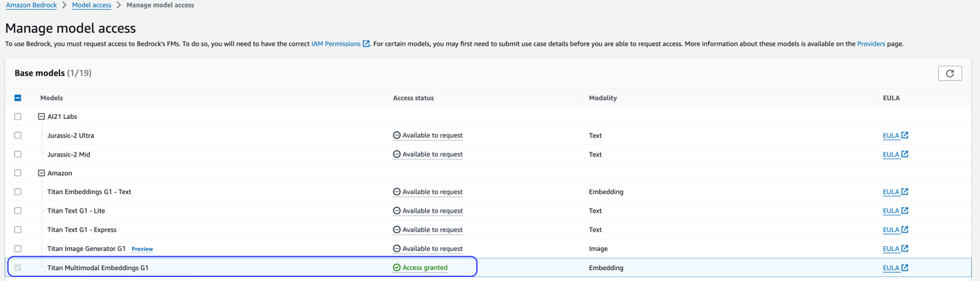The height and width of the screenshot is (281, 980).
Task: Collapse the AI21 Labs group
Action: coord(41,117)
